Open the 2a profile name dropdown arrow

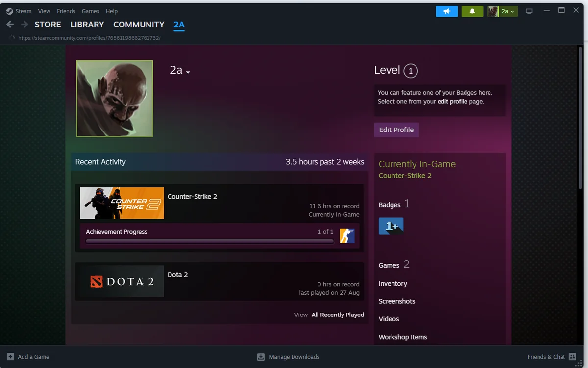click(x=188, y=72)
